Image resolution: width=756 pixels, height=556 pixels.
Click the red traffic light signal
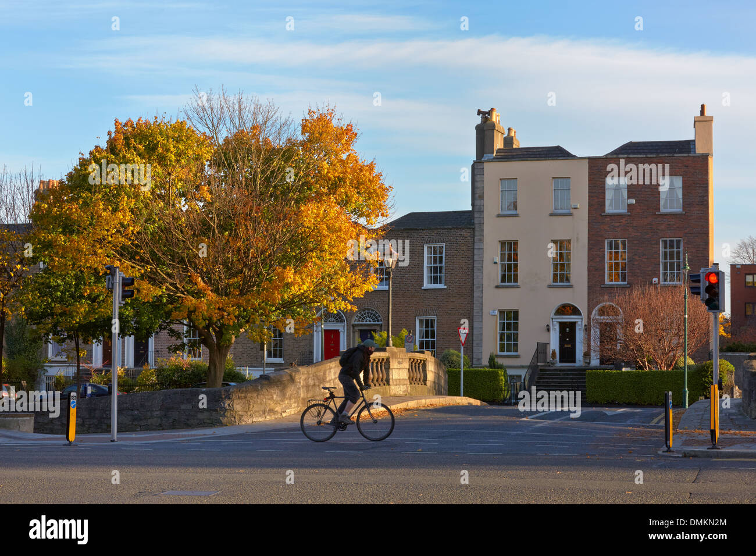711,278
